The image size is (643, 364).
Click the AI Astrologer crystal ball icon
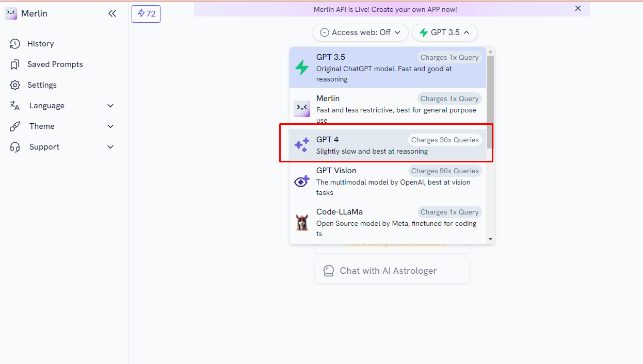coord(329,271)
